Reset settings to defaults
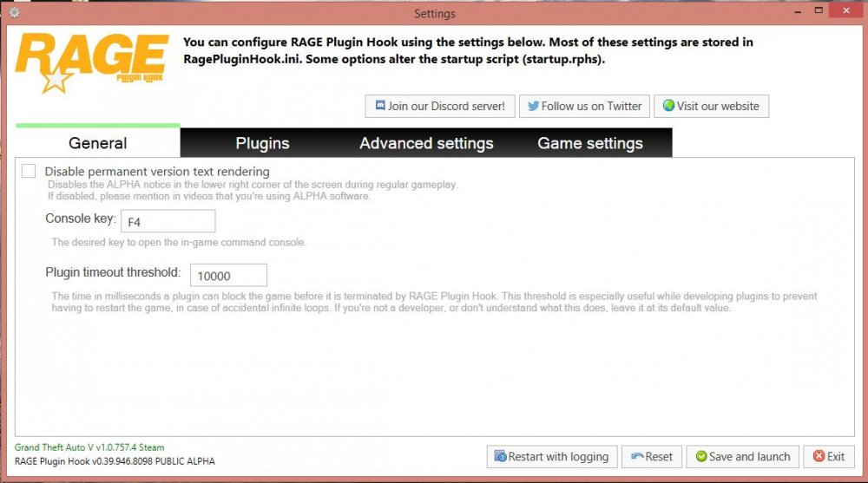 coord(652,456)
